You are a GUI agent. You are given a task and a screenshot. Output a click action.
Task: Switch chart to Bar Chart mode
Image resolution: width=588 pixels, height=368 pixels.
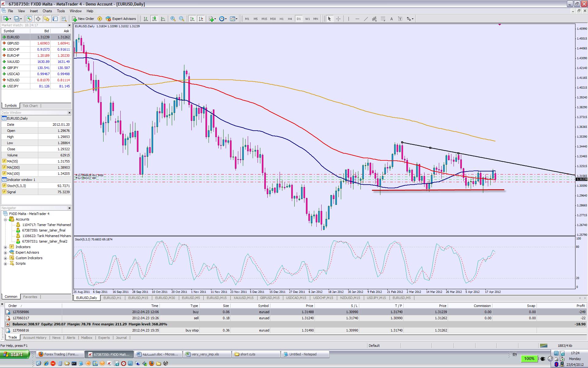[x=146, y=19]
